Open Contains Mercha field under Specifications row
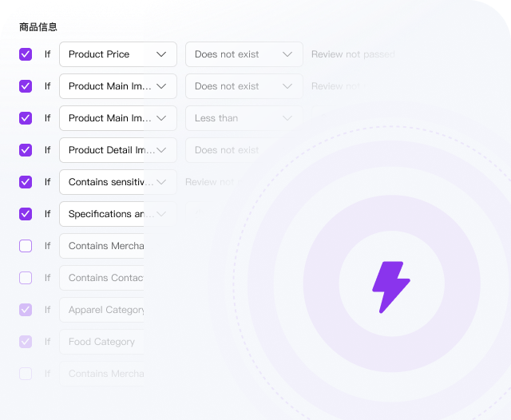This screenshot has width=511, height=420. pos(101,246)
